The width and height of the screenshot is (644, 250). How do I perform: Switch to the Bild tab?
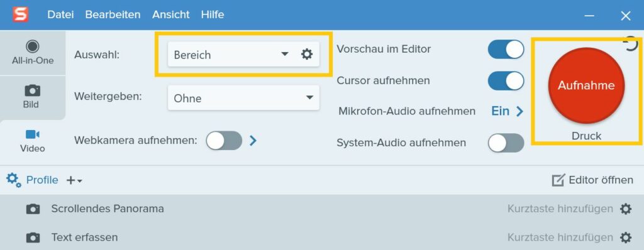click(x=33, y=97)
